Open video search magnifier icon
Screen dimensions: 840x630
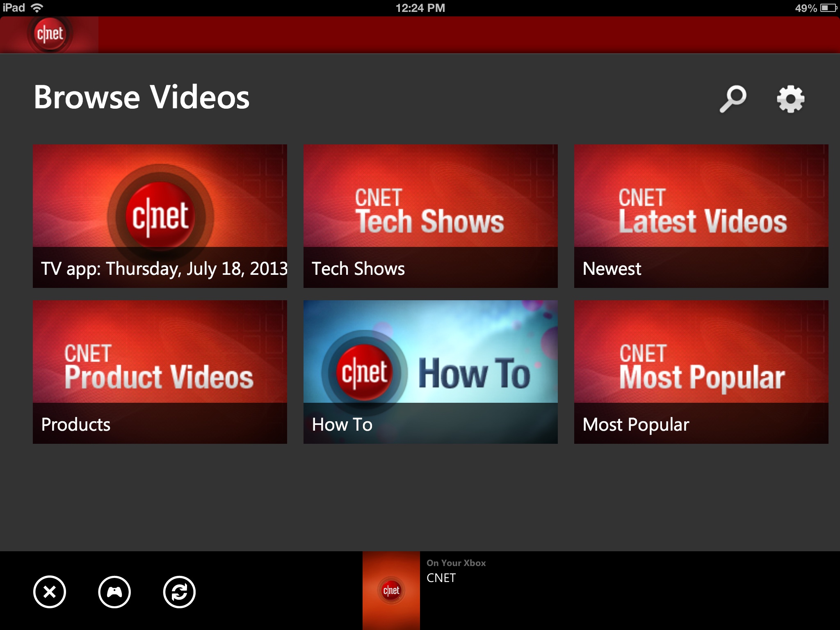733,99
